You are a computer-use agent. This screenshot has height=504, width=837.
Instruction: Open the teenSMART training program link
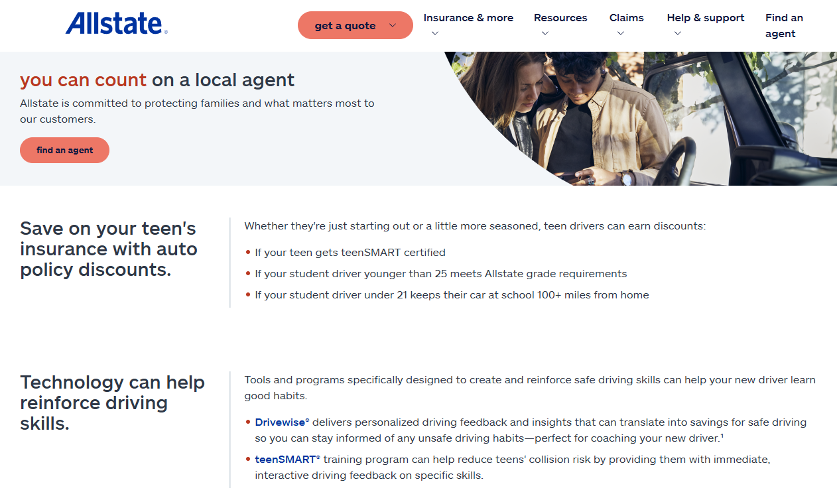click(287, 460)
